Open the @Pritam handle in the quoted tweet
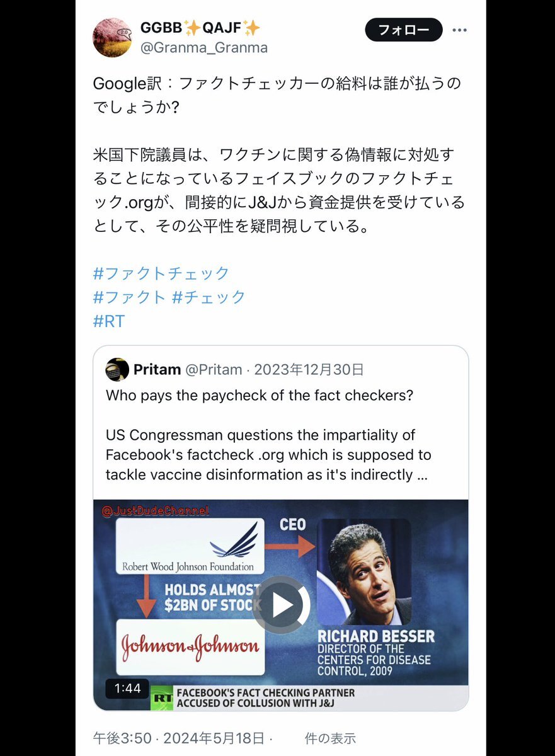The image size is (555, 756). pos(214,370)
